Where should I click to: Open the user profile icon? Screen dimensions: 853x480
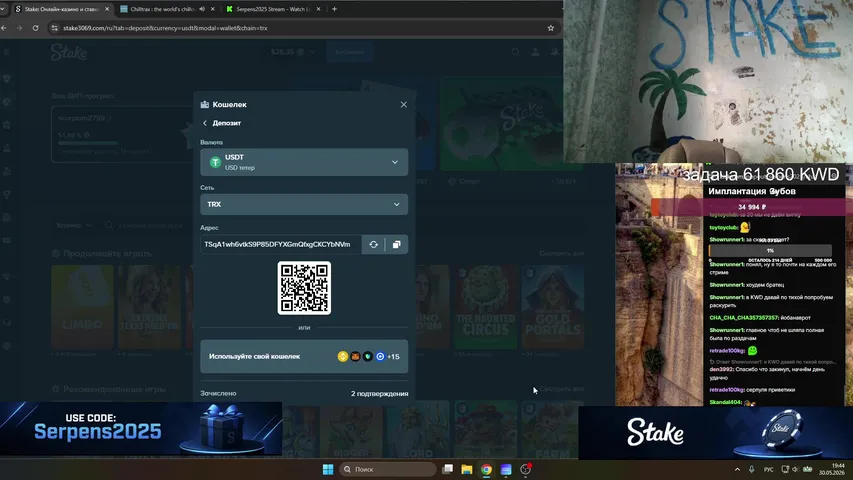(535, 52)
